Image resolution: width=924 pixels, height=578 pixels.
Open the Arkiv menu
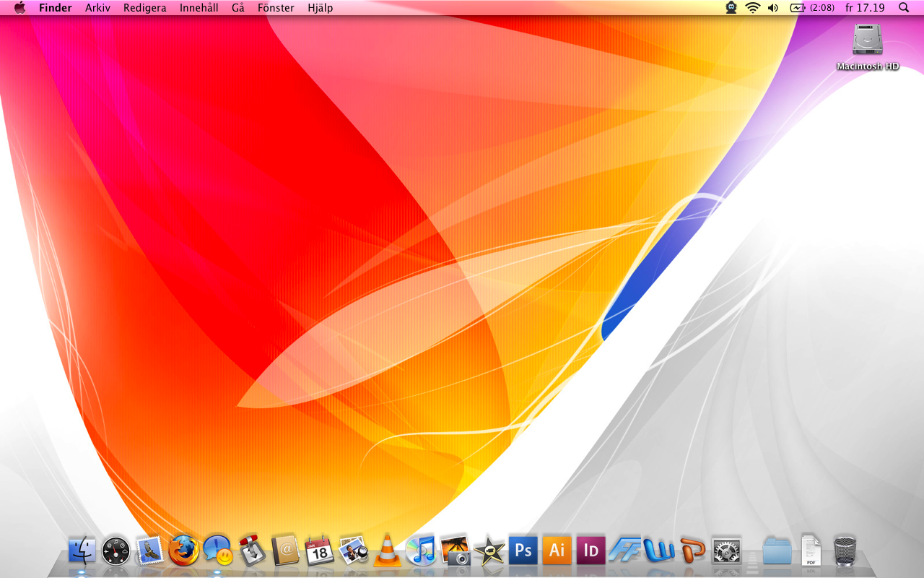[x=97, y=8]
